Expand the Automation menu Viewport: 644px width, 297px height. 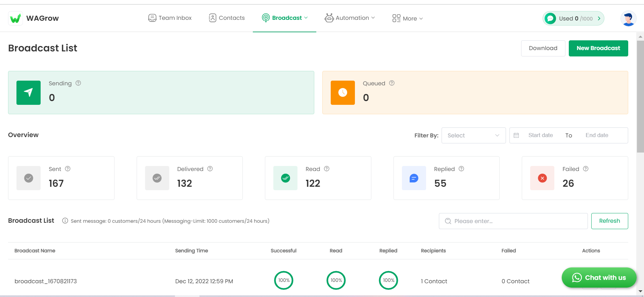tap(350, 18)
